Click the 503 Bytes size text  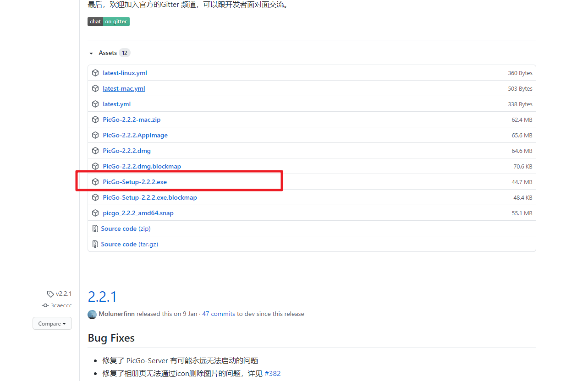[x=520, y=89]
